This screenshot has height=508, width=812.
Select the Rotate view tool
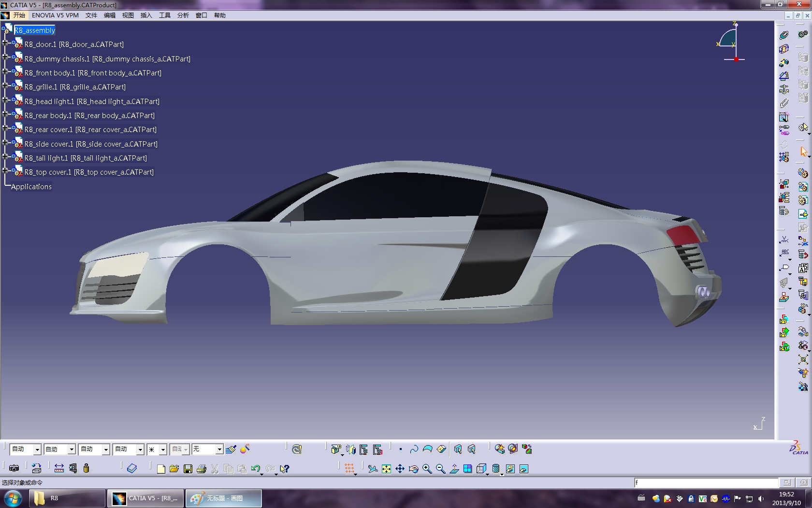[x=413, y=469]
